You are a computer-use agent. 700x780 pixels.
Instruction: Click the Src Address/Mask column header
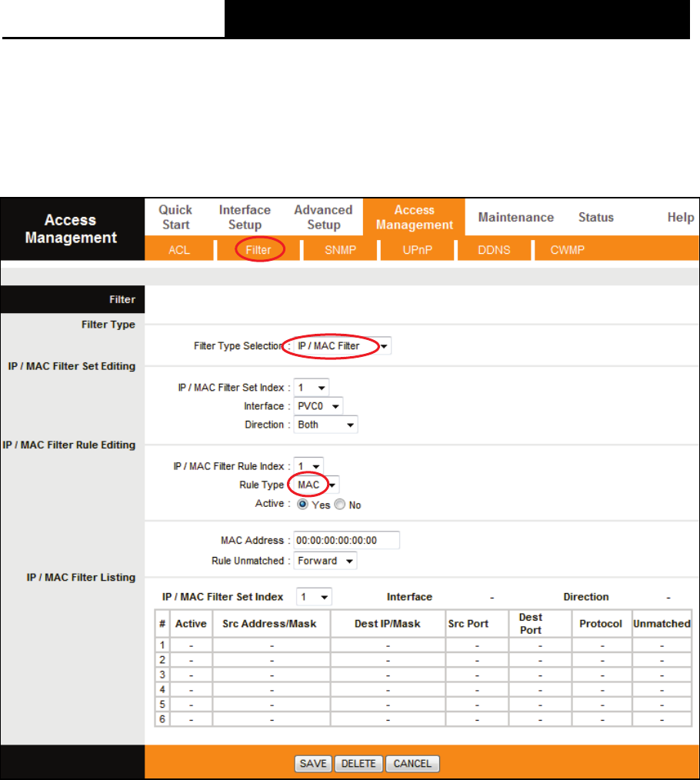coord(270,624)
